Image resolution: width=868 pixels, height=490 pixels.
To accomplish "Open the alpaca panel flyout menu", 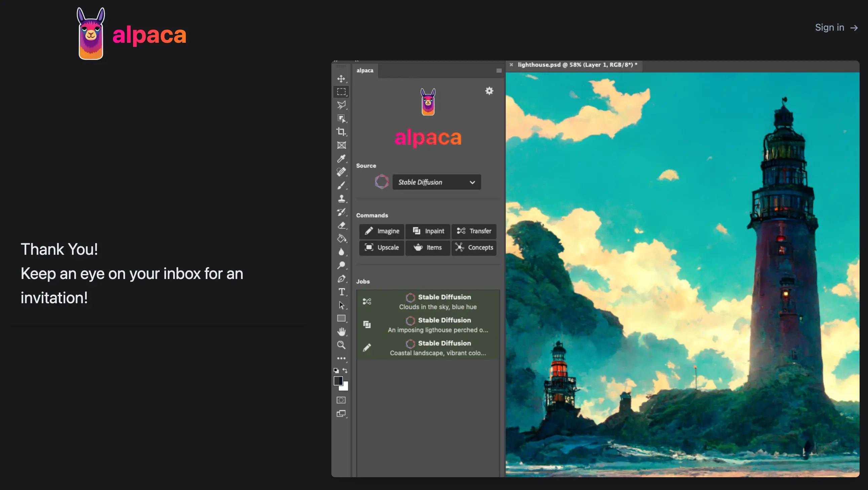I will pyautogui.click(x=499, y=70).
